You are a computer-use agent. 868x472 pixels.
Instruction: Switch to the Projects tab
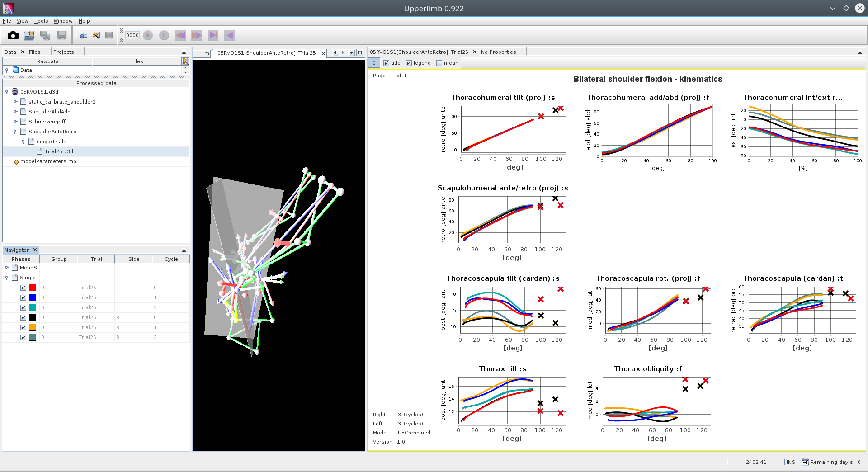click(x=63, y=52)
